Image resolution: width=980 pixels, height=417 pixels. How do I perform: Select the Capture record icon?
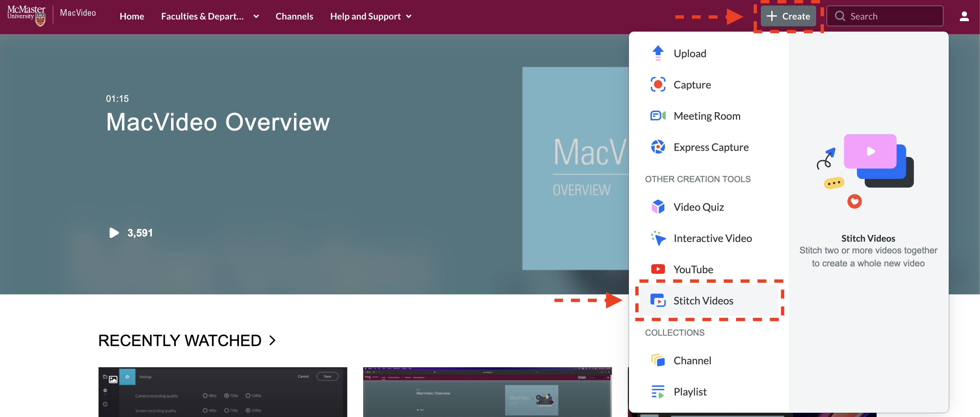coord(658,85)
